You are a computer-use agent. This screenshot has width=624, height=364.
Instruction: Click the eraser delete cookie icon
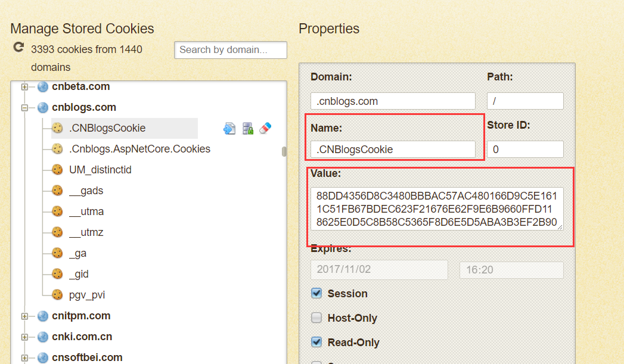265,128
